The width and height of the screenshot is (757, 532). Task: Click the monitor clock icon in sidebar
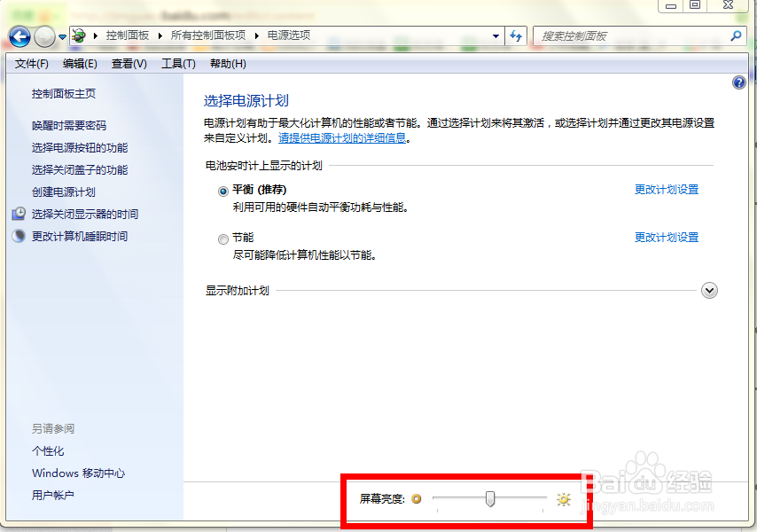pyautogui.click(x=19, y=214)
